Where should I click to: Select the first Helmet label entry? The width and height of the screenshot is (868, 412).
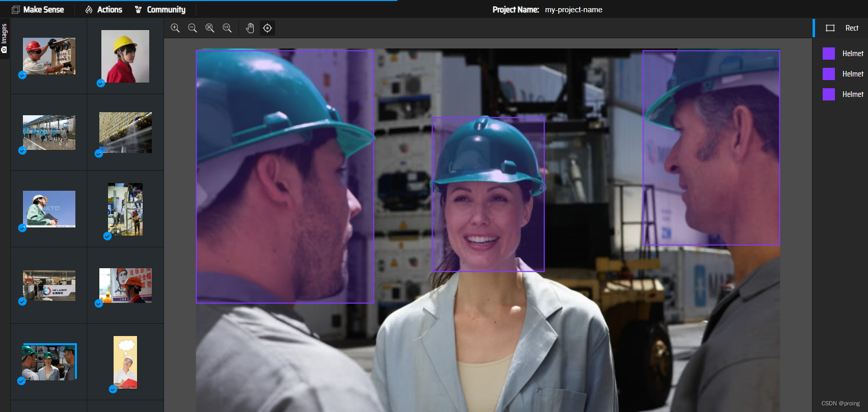pos(852,54)
